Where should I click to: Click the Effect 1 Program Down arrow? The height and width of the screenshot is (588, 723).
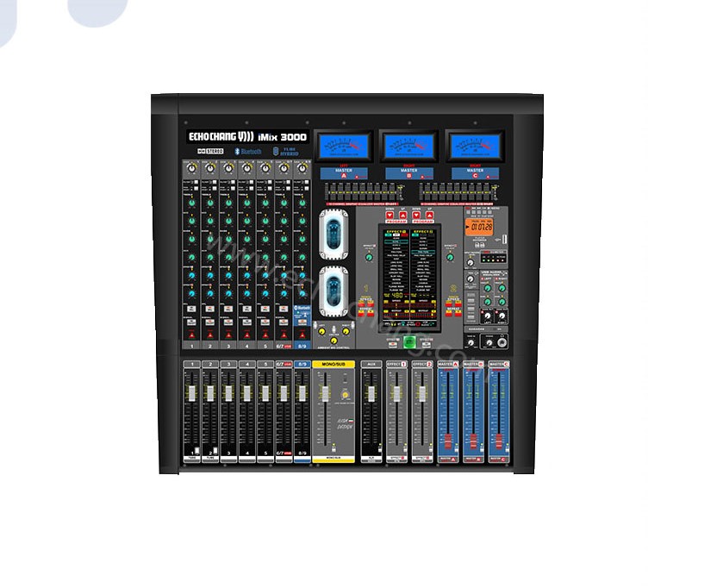(390, 216)
